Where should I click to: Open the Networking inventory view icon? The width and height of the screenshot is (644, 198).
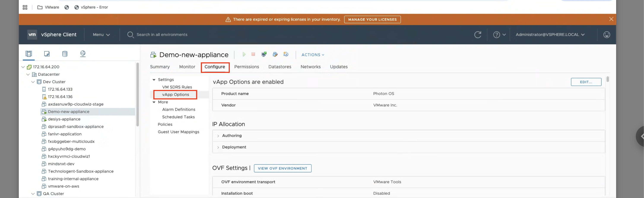tap(83, 54)
